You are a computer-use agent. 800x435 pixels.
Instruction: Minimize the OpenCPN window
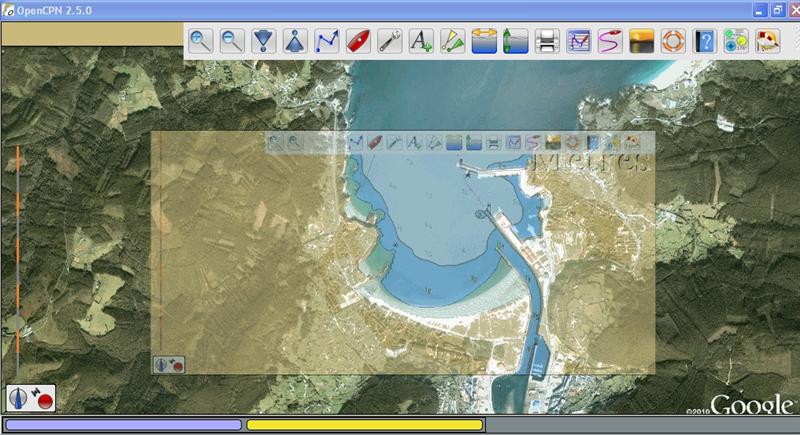760,10
